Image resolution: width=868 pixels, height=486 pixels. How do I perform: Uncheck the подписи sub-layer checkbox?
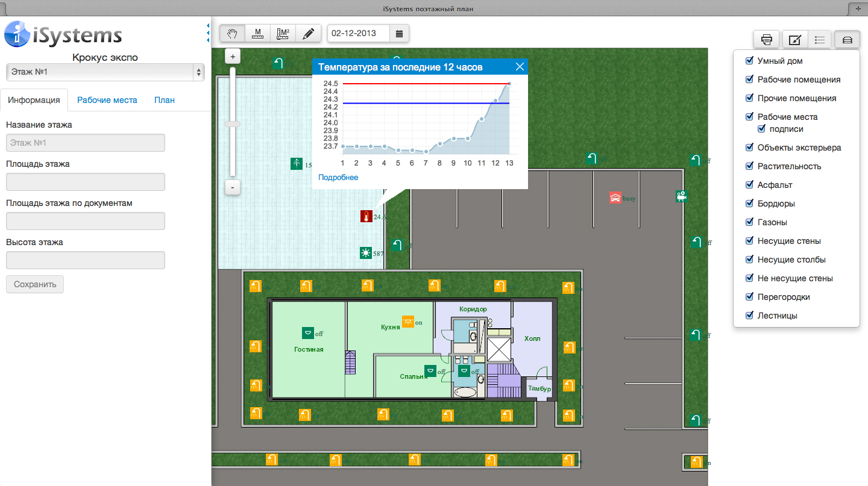761,129
